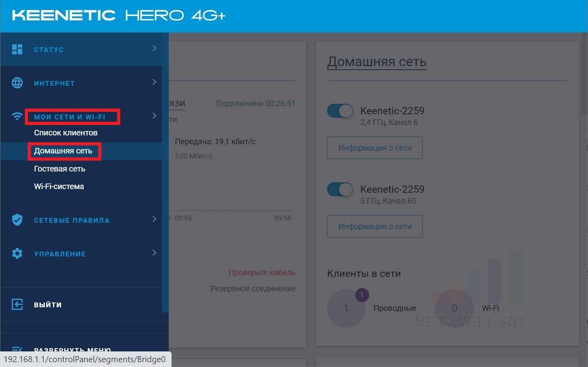
Task: Open Гостевая сеть submenu item
Action: click(60, 169)
